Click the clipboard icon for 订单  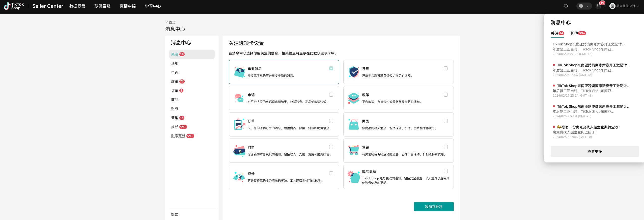(x=239, y=124)
